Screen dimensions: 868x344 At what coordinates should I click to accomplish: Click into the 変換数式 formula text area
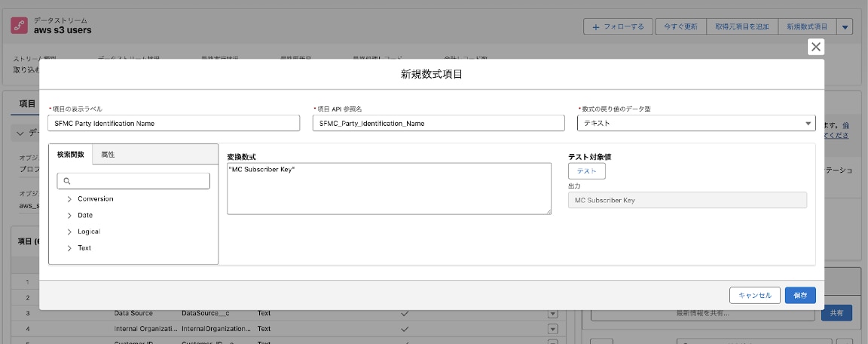[x=389, y=189]
